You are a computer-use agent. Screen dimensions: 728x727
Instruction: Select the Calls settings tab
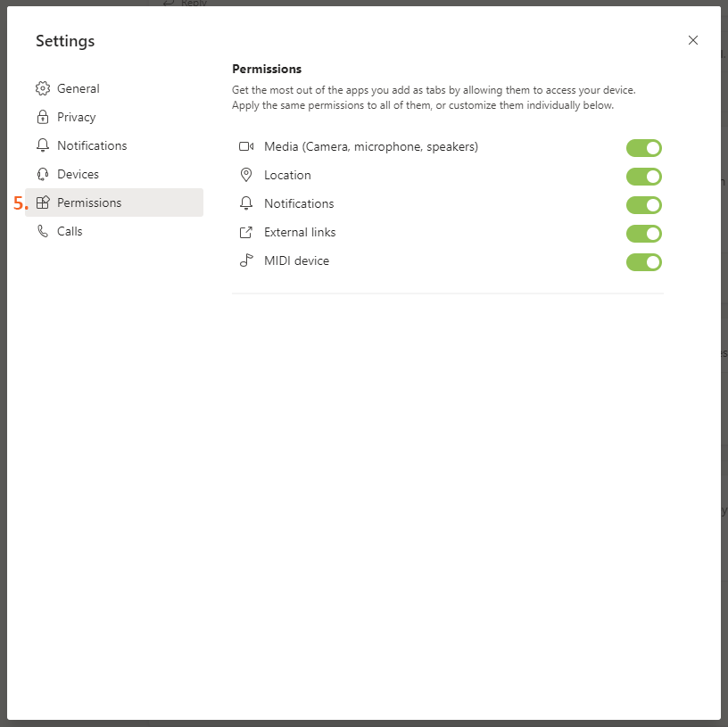(70, 231)
